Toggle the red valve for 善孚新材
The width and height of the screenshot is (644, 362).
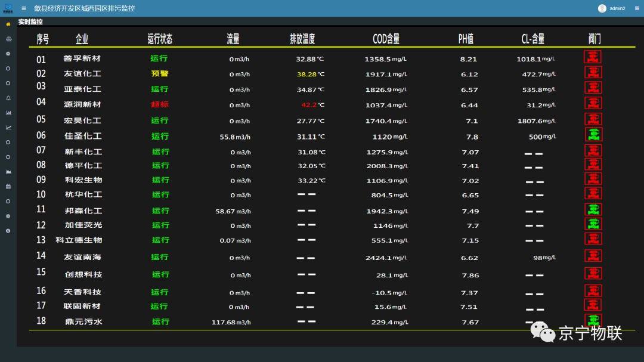[592, 57]
